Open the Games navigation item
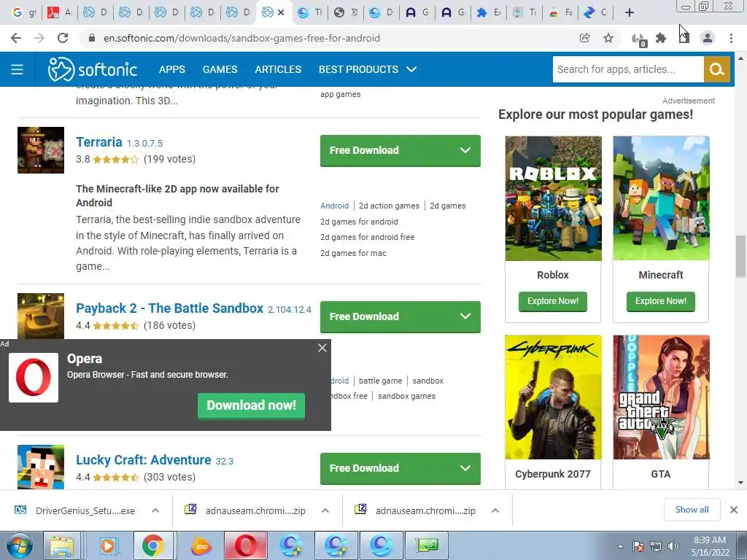 [x=220, y=69]
